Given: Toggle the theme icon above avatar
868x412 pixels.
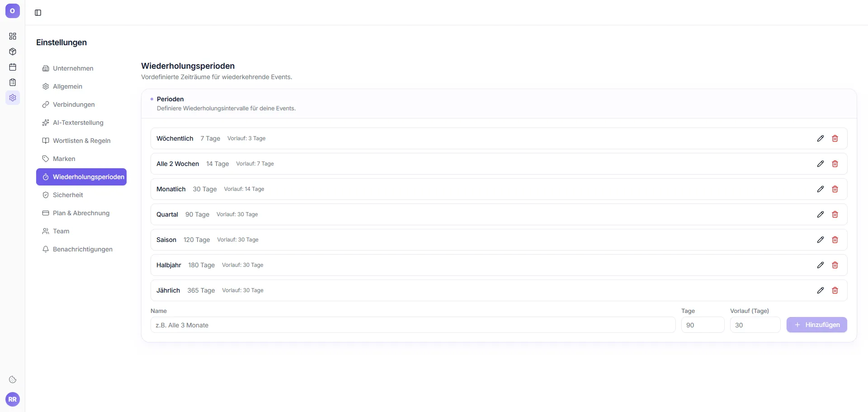Looking at the screenshot, I should coord(13,379).
